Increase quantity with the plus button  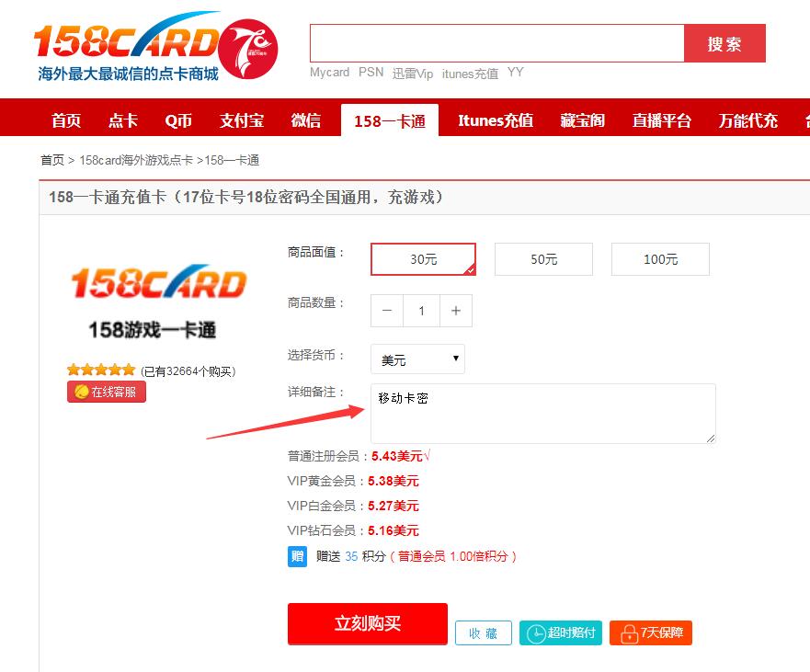point(456,311)
